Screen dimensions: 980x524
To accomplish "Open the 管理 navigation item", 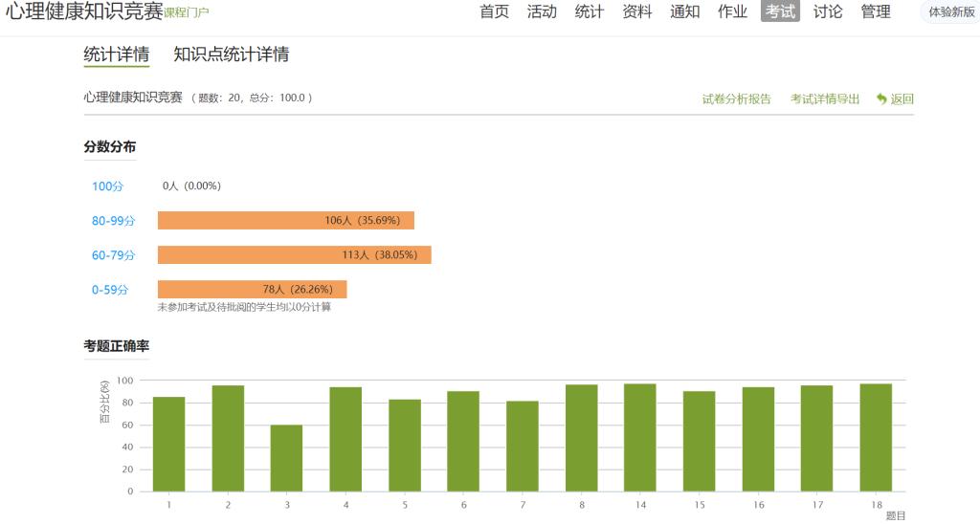I will pos(876,11).
